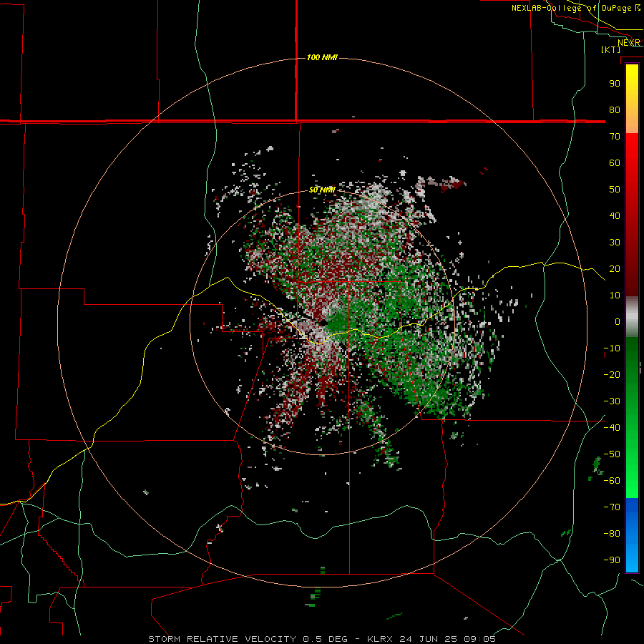Click the -90 value on velocity scale
Viewport: 644px width, 644px height.
[612, 560]
